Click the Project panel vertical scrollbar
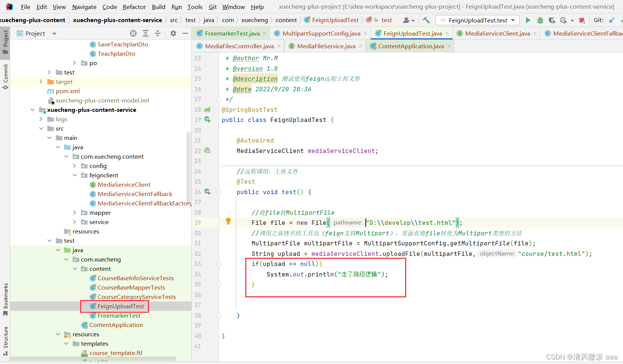 tap(189, 168)
